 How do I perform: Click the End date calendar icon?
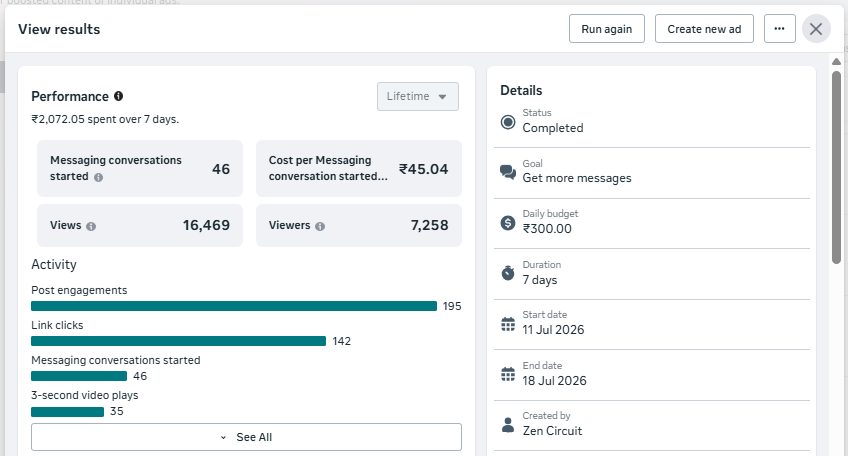508,374
